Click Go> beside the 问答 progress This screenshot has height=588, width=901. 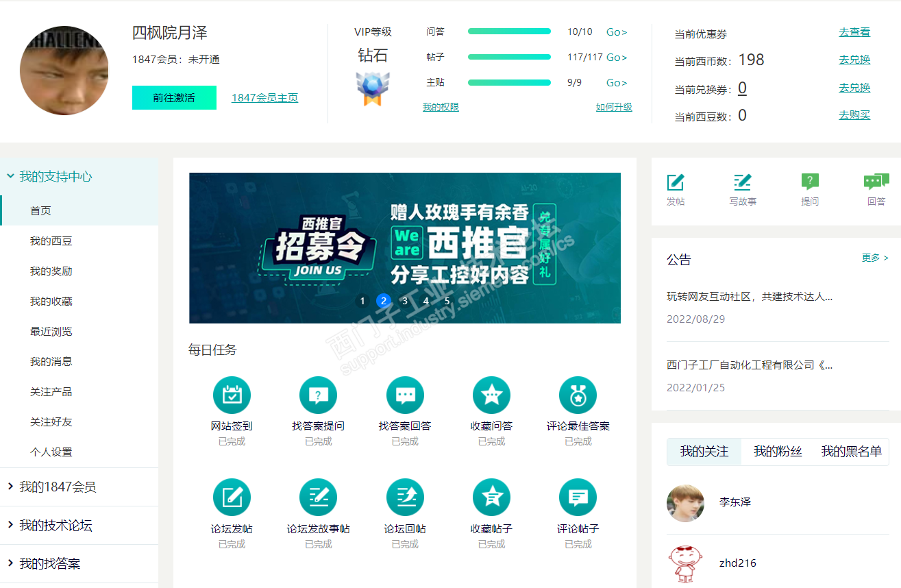coord(617,32)
